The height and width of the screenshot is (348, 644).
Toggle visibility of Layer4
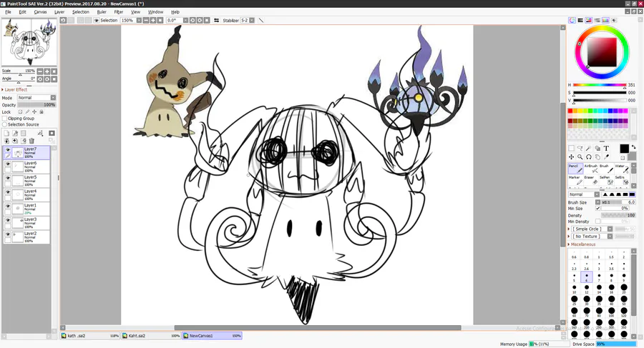pos(8,192)
